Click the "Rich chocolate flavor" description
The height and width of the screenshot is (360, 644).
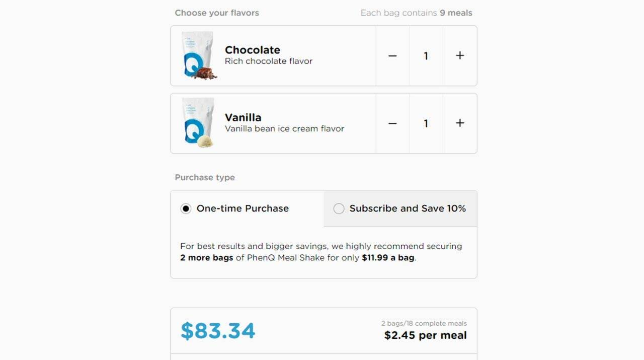point(269,61)
